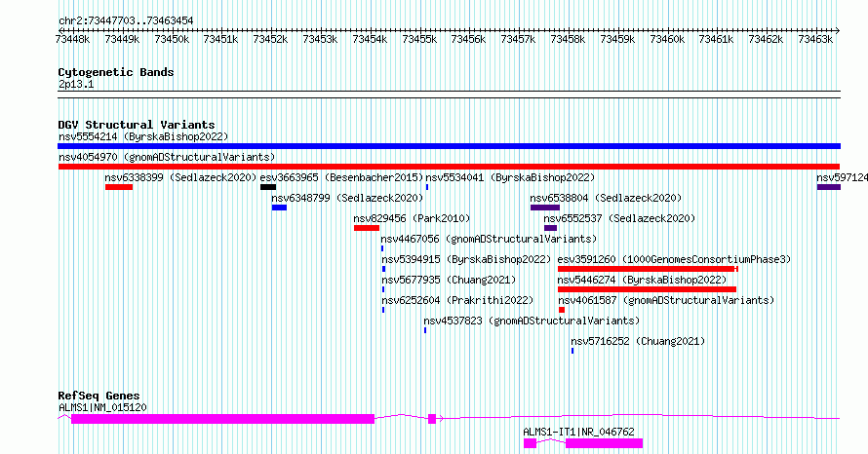Click the blue bar under nsv6348799

point(279,208)
